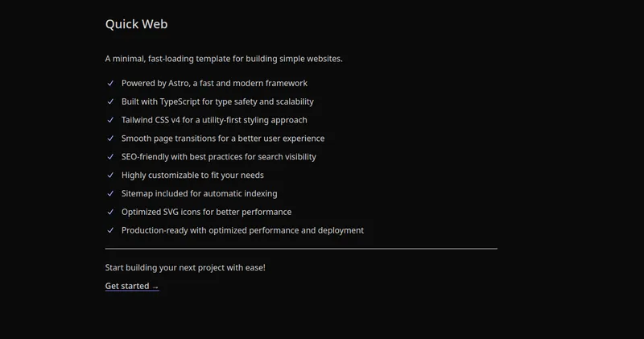Click the Tailwind CSS utility-first styling text
Image resolution: width=644 pixels, height=339 pixels.
[214, 120]
